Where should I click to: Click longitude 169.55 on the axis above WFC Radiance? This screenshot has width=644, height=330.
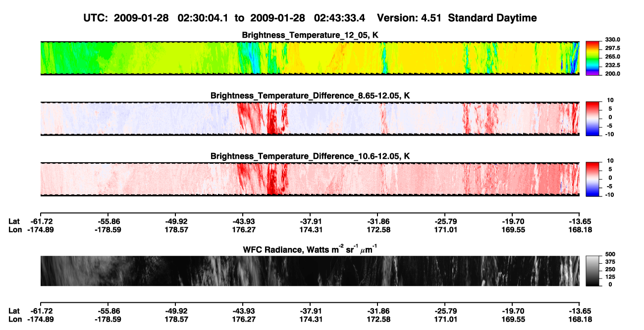512,230
